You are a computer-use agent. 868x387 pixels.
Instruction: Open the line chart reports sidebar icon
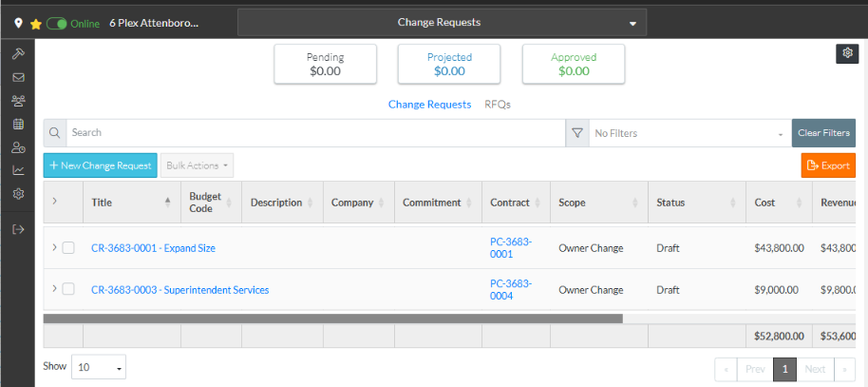click(x=18, y=170)
